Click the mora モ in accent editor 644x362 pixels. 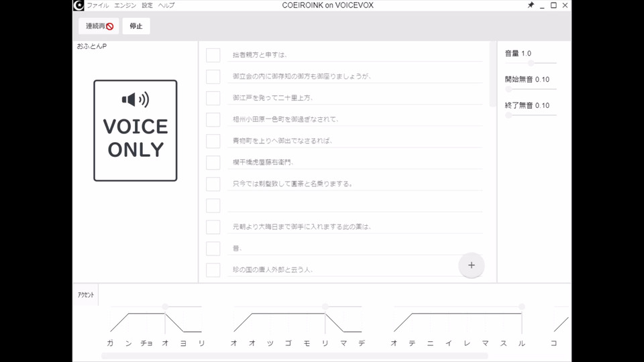[307, 343]
